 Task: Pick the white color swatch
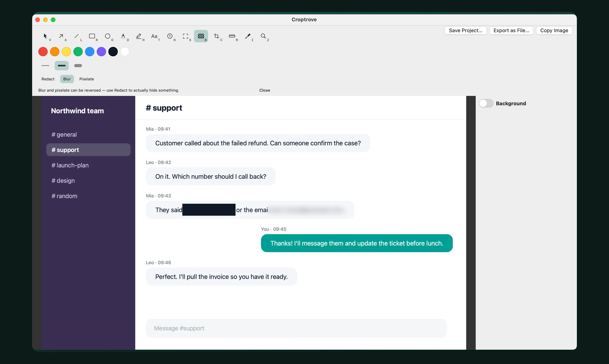tap(124, 52)
